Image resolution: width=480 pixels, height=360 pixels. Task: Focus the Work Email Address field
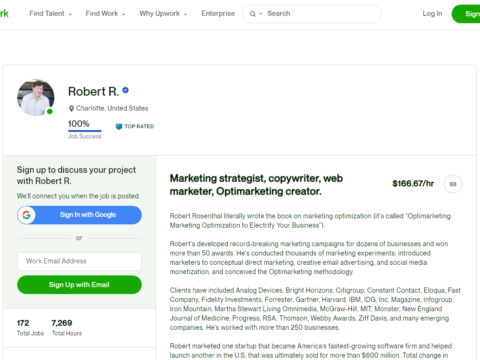pos(79,261)
